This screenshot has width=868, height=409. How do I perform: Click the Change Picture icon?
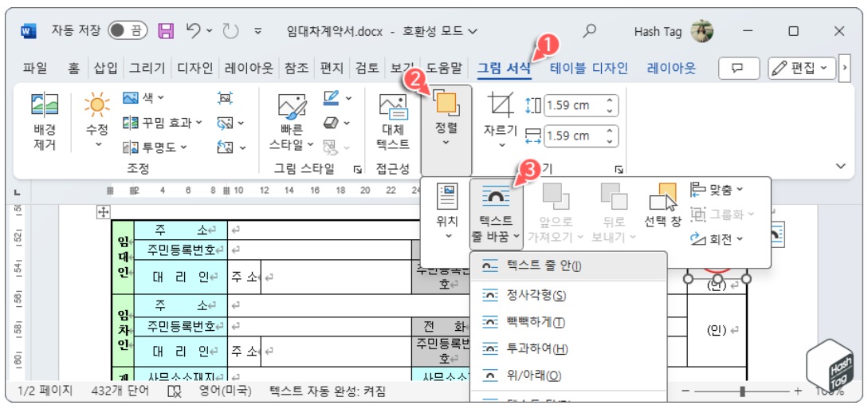(x=225, y=122)
